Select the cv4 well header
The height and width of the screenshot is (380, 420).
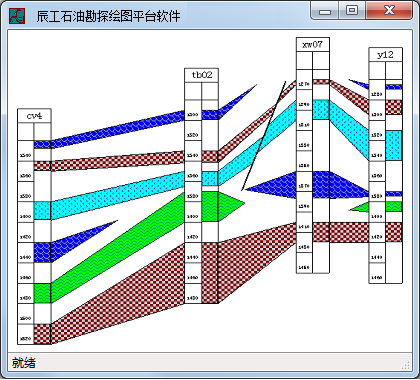(x=34, y=116)
